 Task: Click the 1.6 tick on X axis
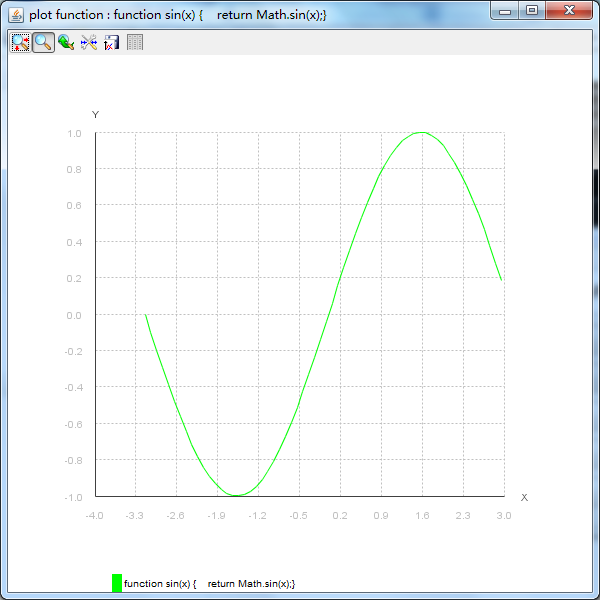[422, 516]
